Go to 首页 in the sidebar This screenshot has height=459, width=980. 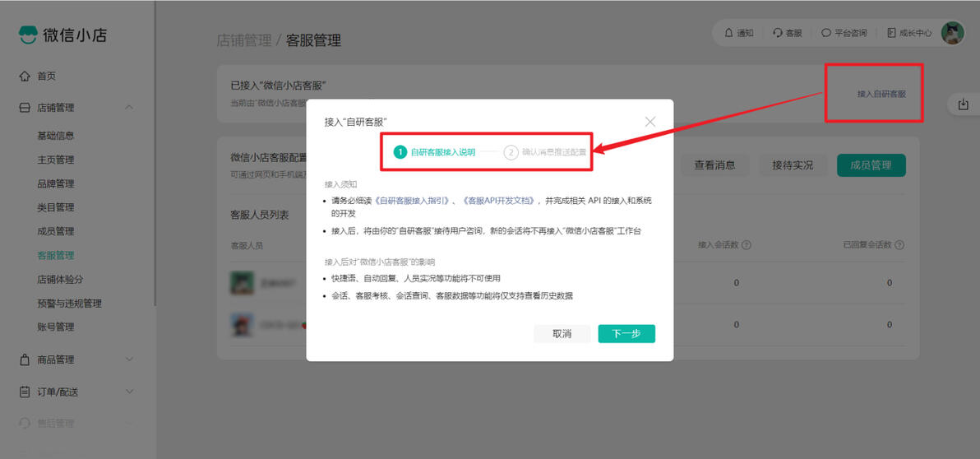tap(46, 76)
